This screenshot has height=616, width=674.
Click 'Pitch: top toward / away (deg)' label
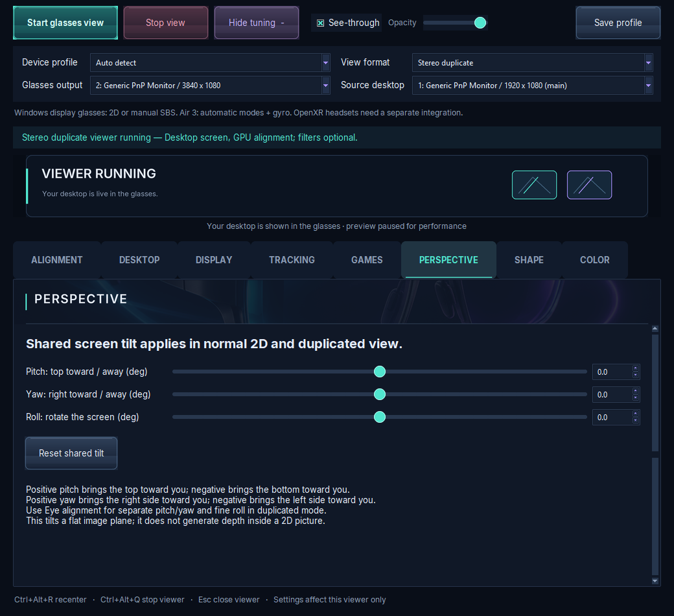86,372
